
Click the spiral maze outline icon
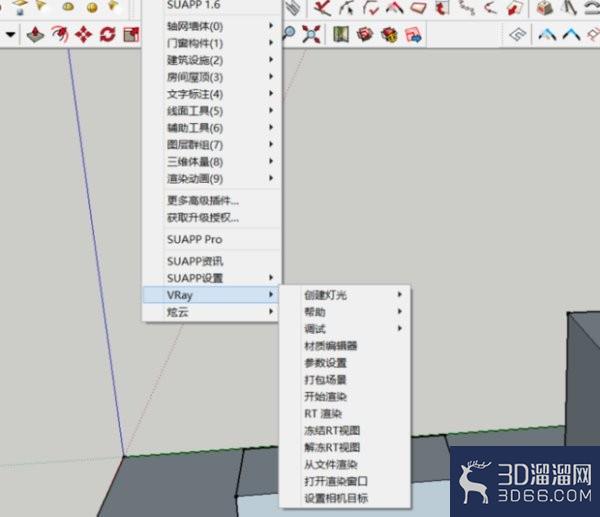(517, 35)
